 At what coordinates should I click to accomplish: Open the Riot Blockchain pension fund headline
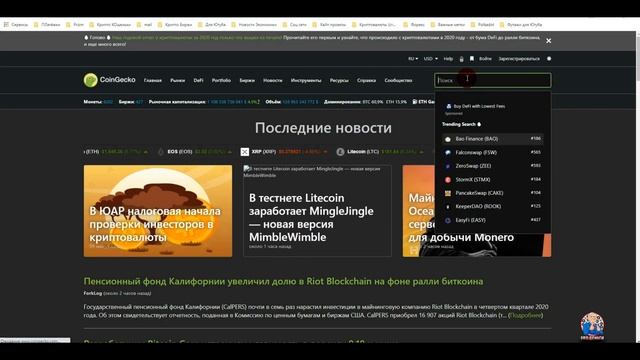(x=283, y=281)
